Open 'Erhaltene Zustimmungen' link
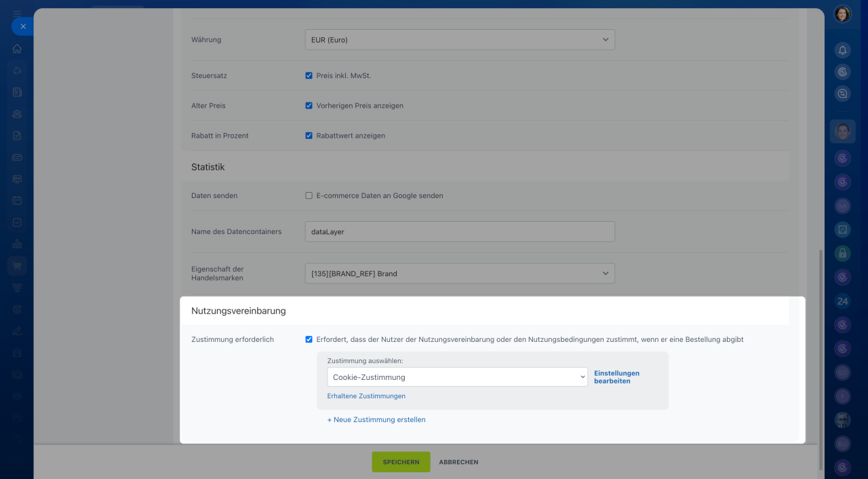868x479 pixels. [x=366, y=396]
